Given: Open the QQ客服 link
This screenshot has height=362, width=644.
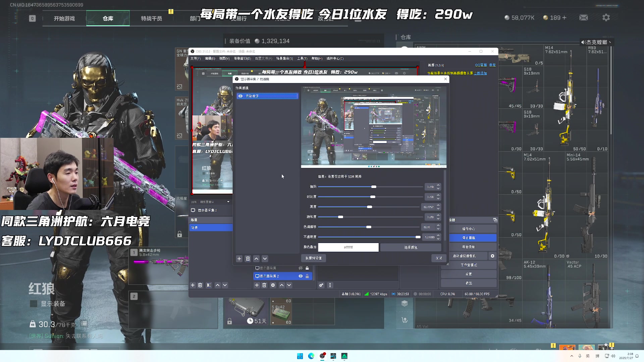Looking at the screenshot, I should click(x=481, y=65).
